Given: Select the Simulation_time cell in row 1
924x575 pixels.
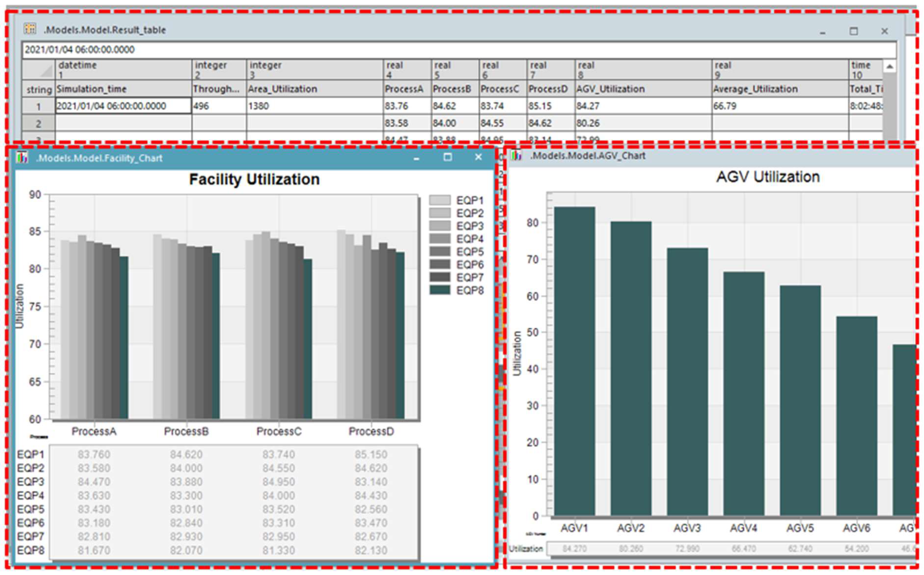Looking at the screenshot, I should click(x=123, y=106).
